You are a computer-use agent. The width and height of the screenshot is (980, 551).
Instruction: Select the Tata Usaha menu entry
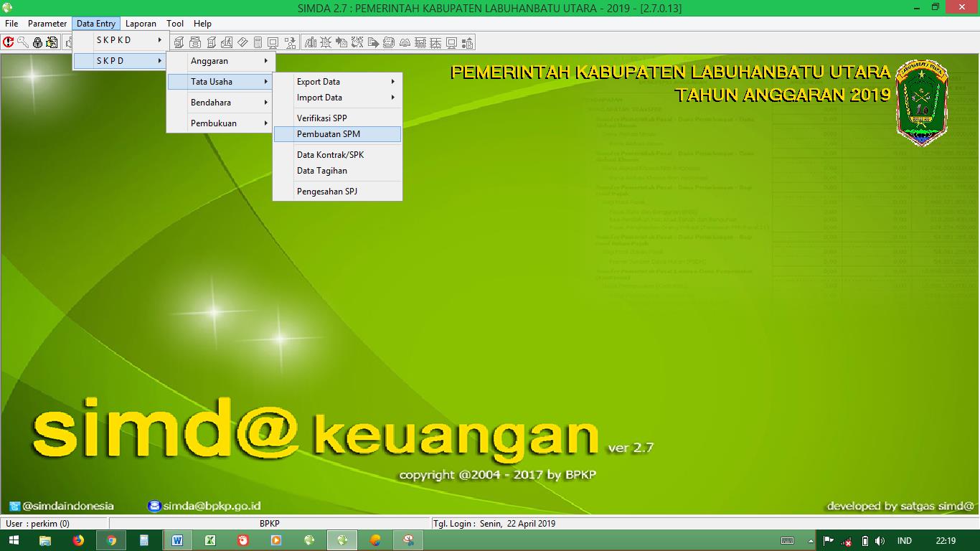[x=221, y=82]
